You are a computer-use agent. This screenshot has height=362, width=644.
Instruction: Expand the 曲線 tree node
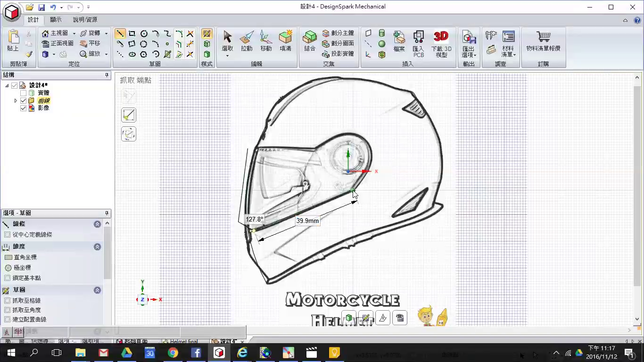pyautogui.click(x=16, y=100)
